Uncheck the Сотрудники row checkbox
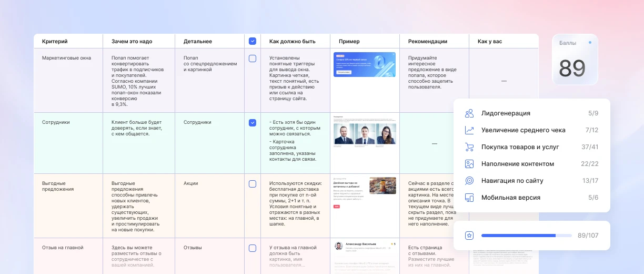This screenshot has width=644, height=274. point(253,123)
